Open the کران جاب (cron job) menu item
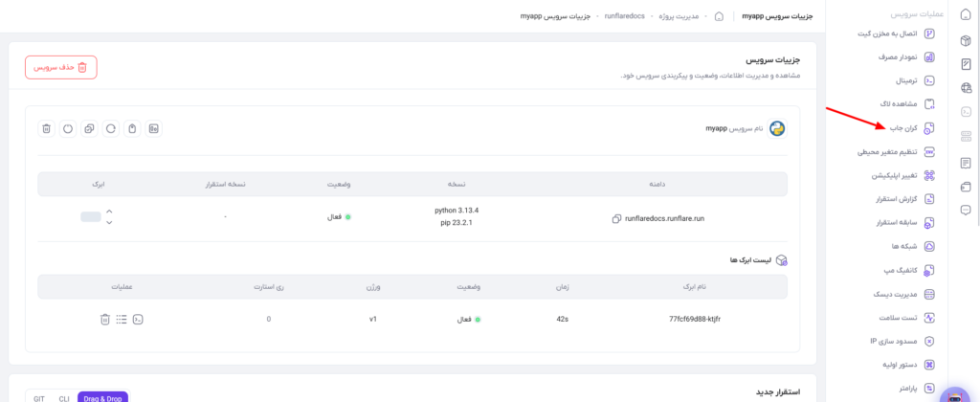980x402 pixels. click(x=914, y=128)
